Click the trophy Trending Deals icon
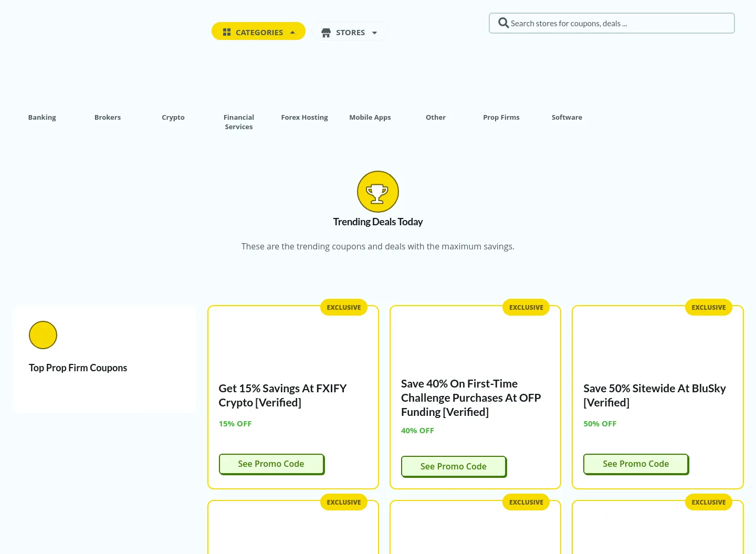Viewport: 756px width, 554px height. [378, 192]
